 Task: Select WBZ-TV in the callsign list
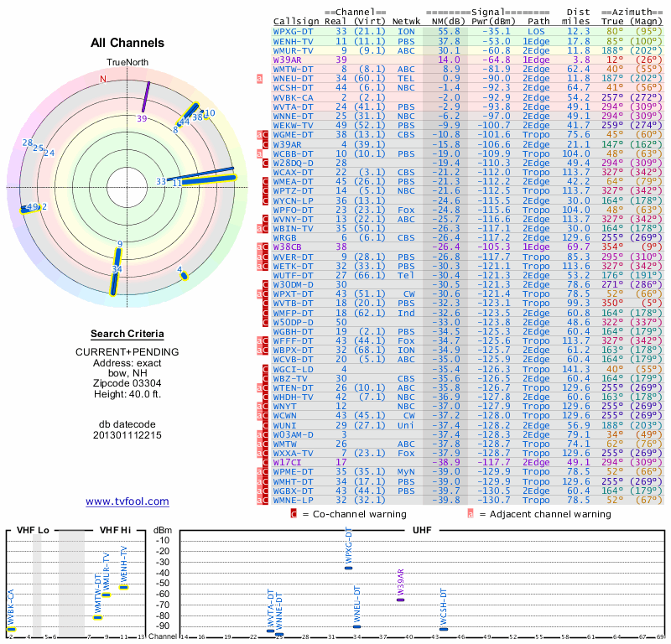tap(290, 379)
